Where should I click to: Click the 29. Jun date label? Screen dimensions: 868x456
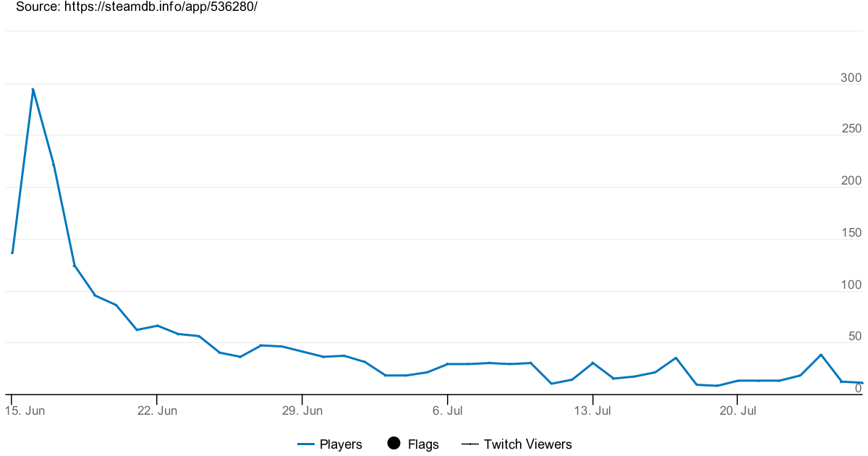(x=302, y=411)
